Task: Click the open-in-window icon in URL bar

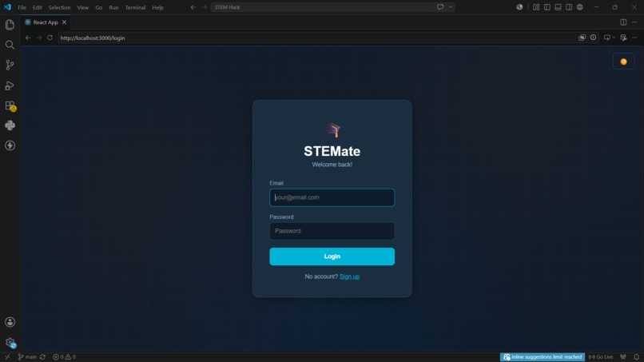Action: click(582, 38)
